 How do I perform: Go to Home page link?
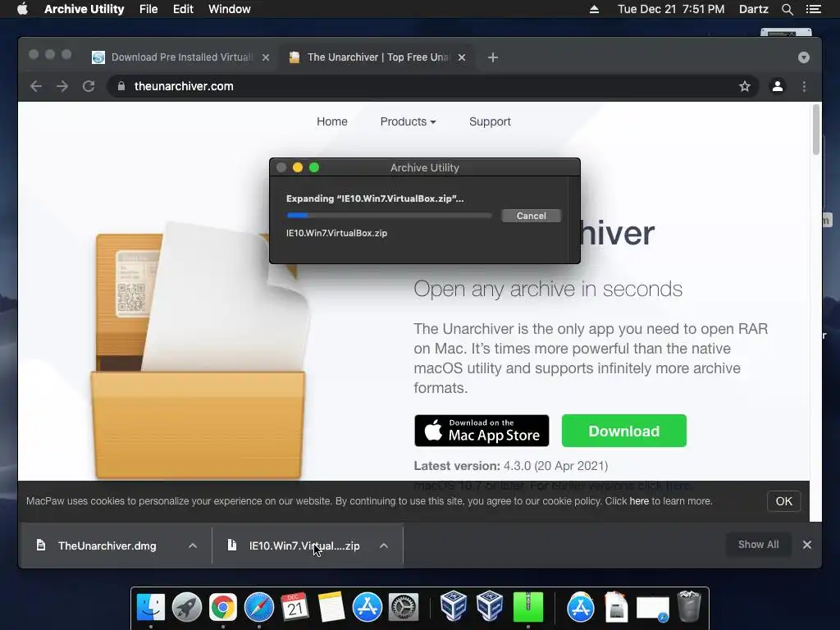pyautogui.click(x=331, y=121)
